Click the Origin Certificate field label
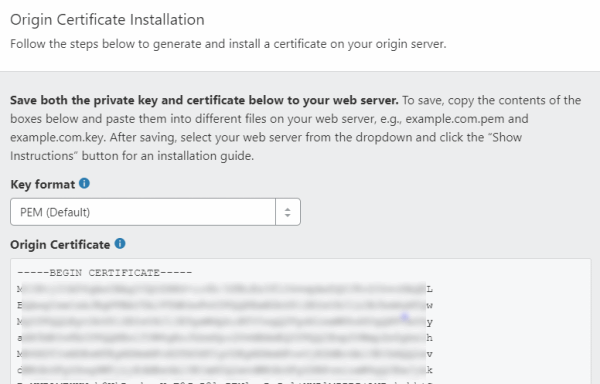The image size is (600, 384). point(60,245)
